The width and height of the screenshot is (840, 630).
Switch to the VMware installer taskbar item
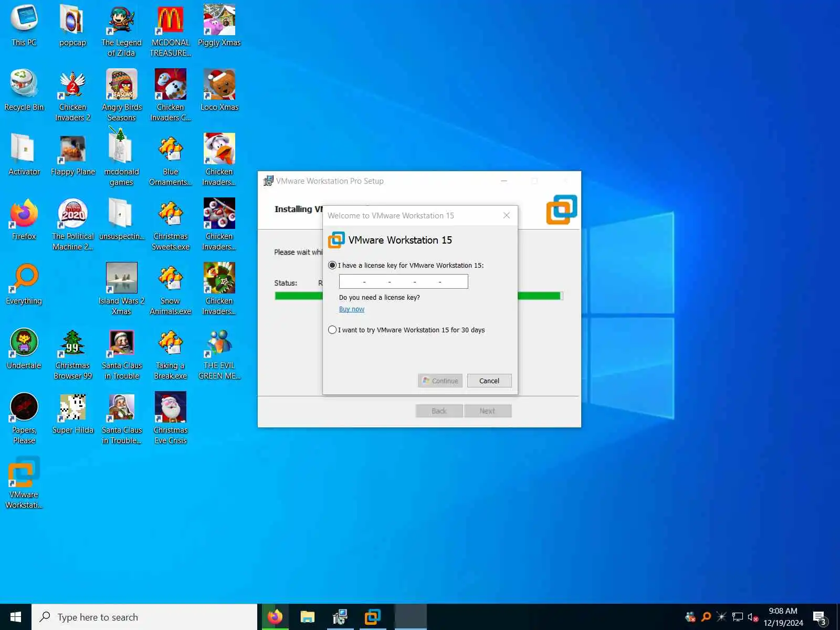click(340, 617)
